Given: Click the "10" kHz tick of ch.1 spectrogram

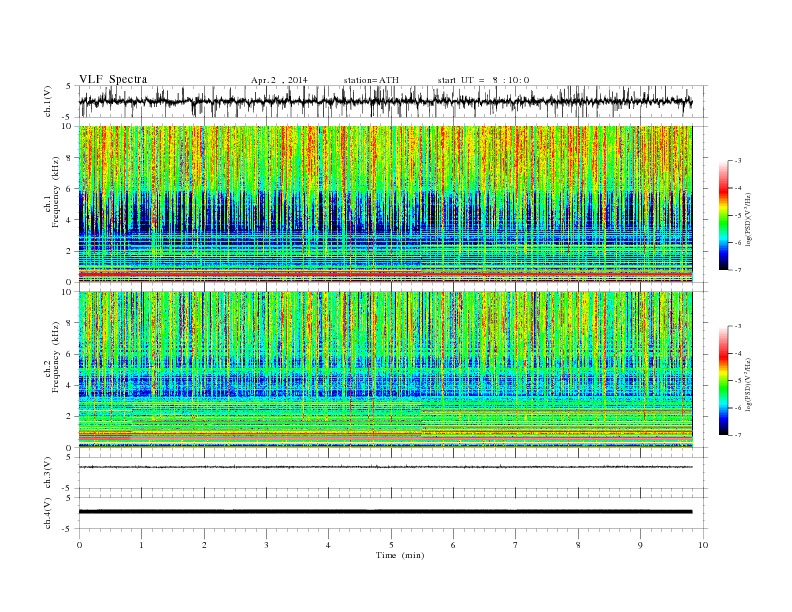Looking at the screenshot, I should click(67, 126).
